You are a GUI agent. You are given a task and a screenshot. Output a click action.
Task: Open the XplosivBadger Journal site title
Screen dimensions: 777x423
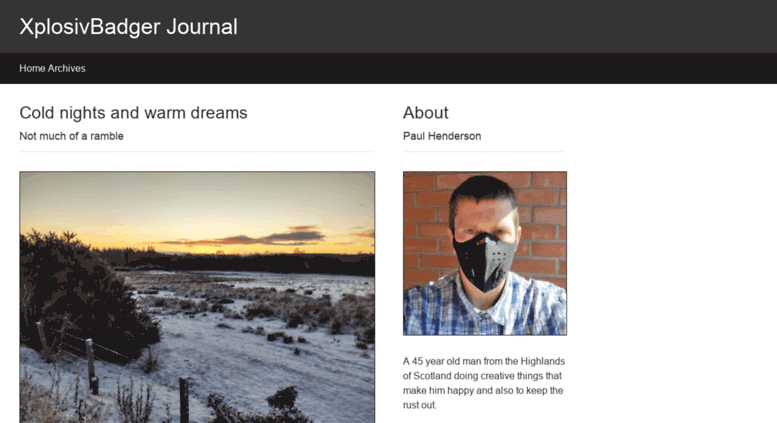[x=128, y=27]
